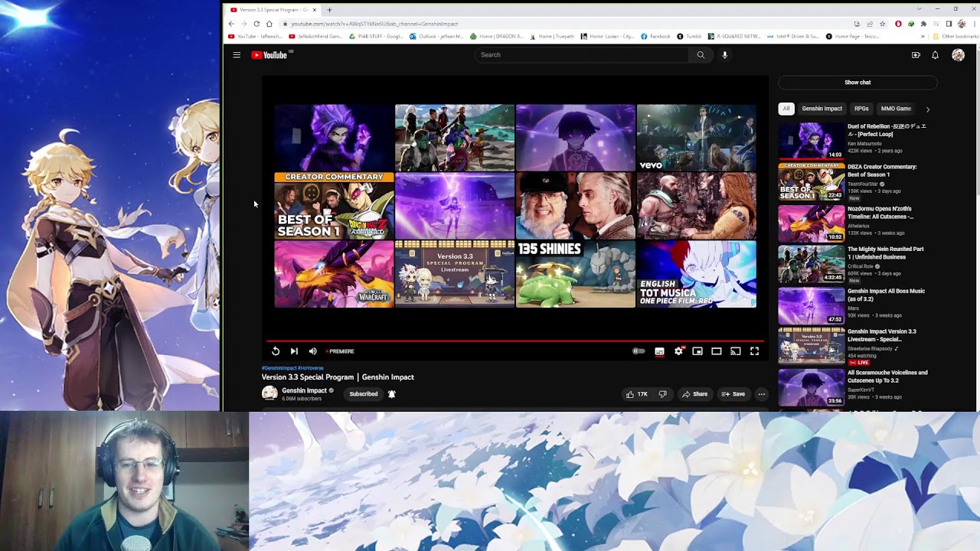The height and width of the screenshot is (551, 980).
Task: Skip to the next video
Action: tap(294, 351)
